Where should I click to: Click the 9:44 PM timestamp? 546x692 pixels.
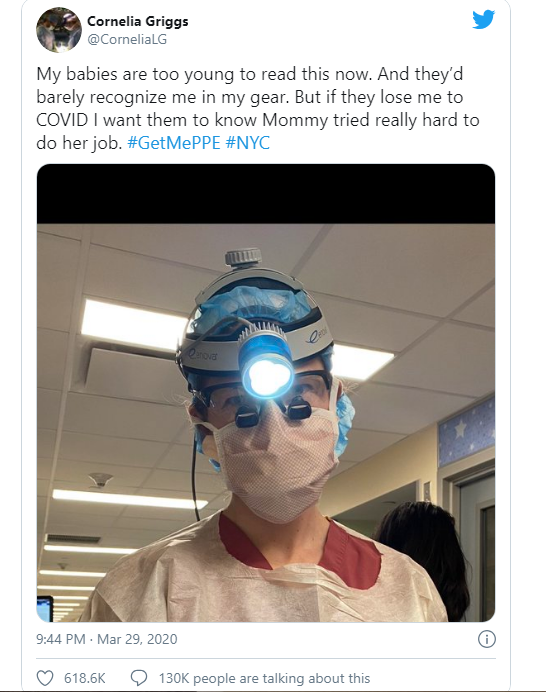60,639
